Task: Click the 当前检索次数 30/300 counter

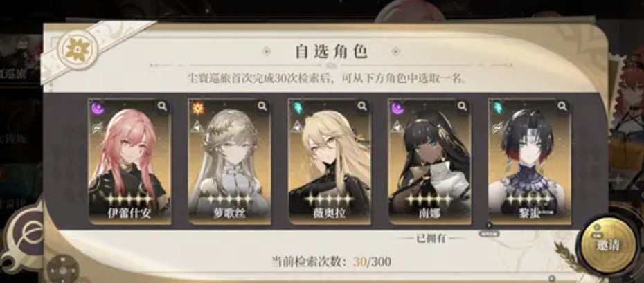Action: [331, 262]
